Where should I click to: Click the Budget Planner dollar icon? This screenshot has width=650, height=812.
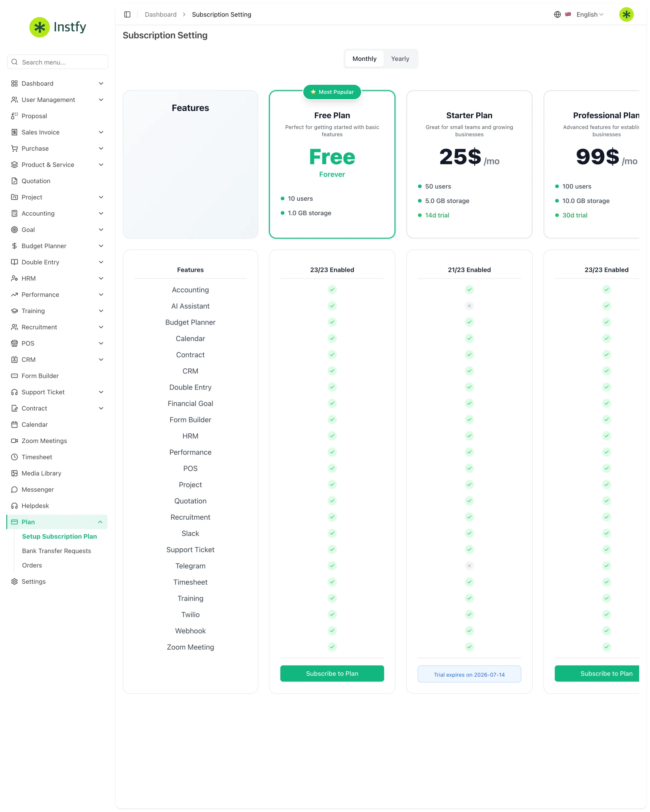14,246
